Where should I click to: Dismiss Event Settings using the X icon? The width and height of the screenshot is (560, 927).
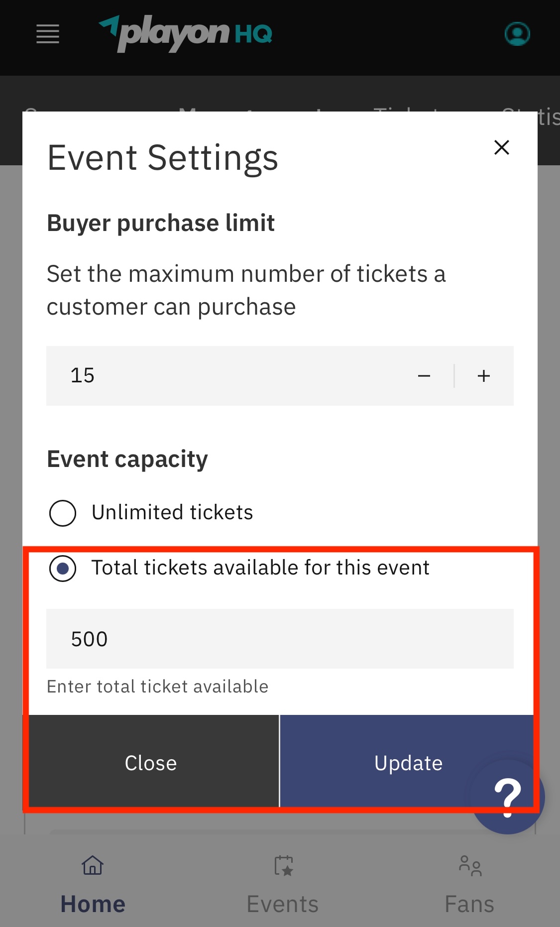pyautogui.click(x=501, y=147)
